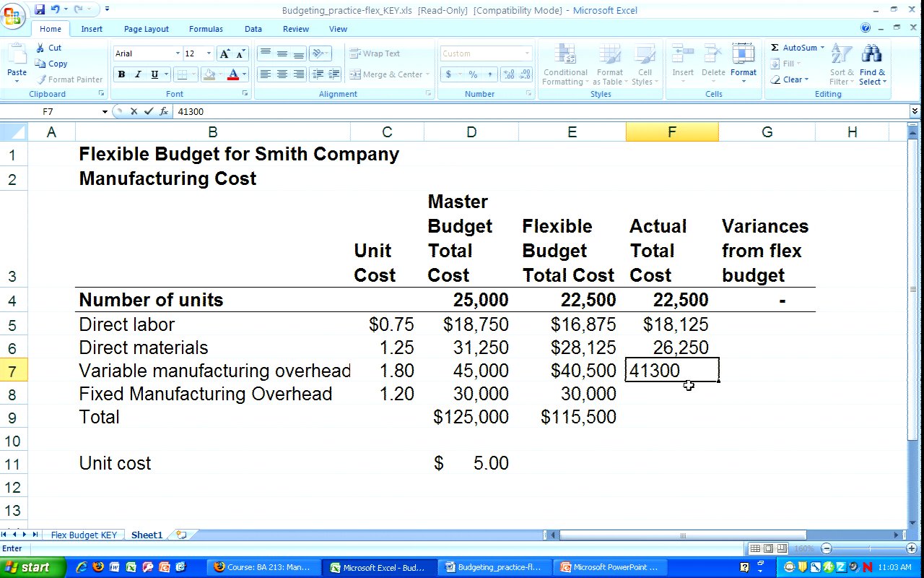The image size is (924, 578).
Task: Cancel entry with formula bar X
Action: (x=134, y=111)
